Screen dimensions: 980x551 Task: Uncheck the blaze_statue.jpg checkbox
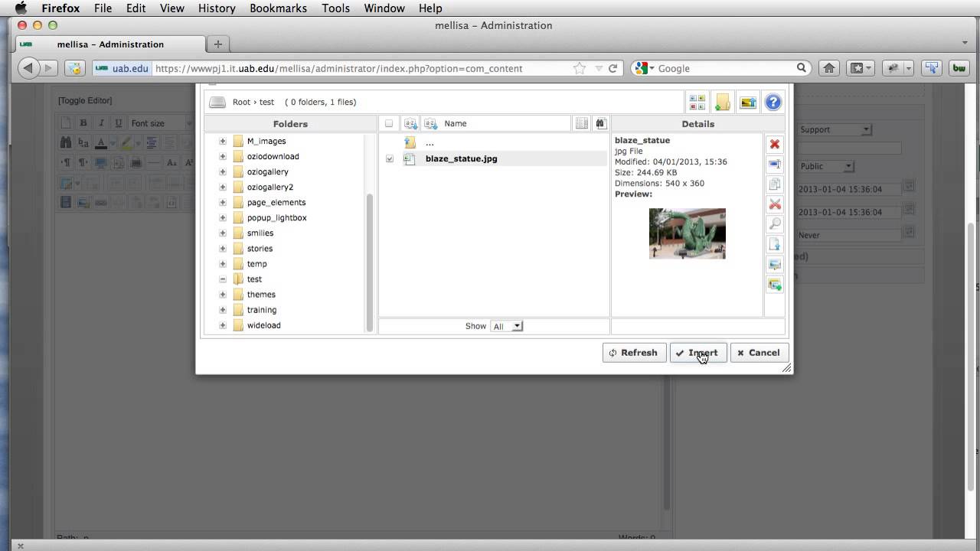pyautogui.click(x=390, y=158)
